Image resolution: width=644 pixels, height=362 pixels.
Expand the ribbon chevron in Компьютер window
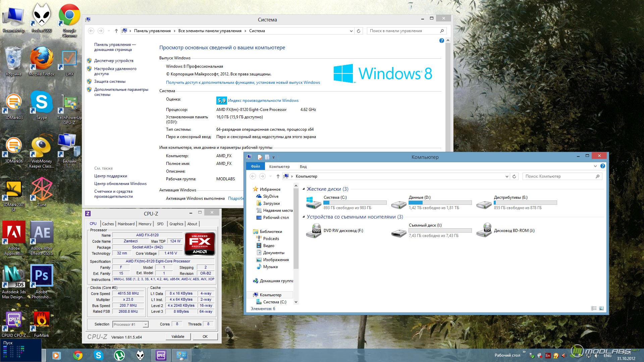[x=595, y=166]
